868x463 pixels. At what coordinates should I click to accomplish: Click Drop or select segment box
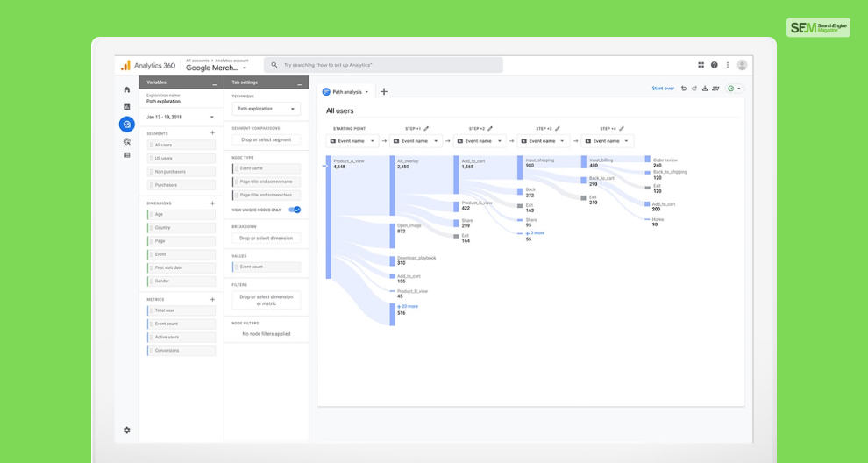267,140
